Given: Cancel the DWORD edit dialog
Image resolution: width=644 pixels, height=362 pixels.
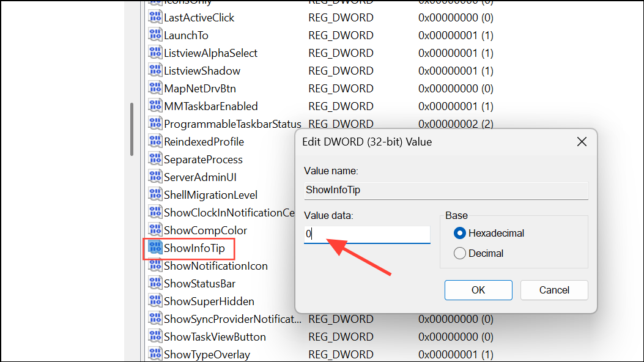Looking at the screenshot, I should (x=553, y=290).
